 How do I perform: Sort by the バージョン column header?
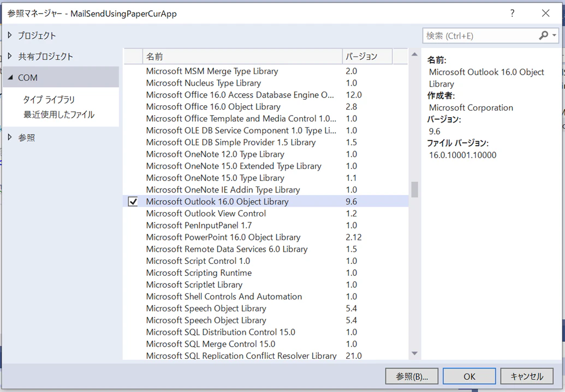coord(367,57)
